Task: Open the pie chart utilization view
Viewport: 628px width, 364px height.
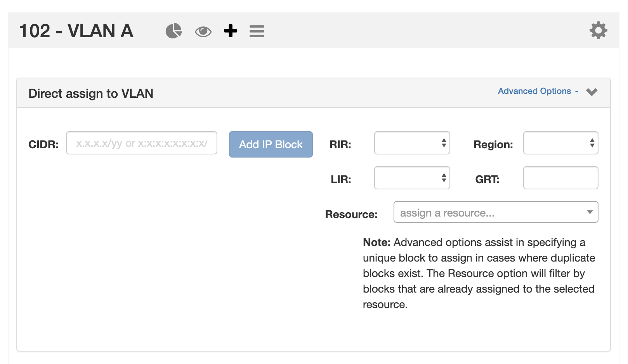Action: [x=173, y=31]
